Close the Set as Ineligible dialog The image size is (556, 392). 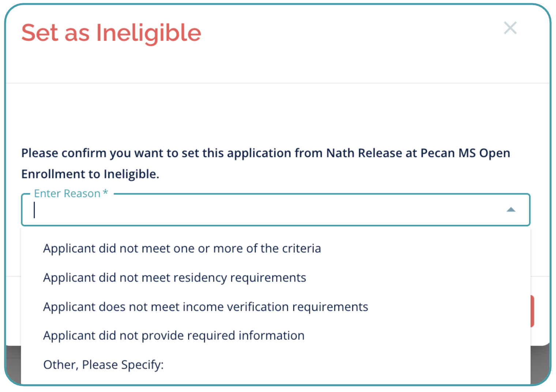tap(510, 28)
